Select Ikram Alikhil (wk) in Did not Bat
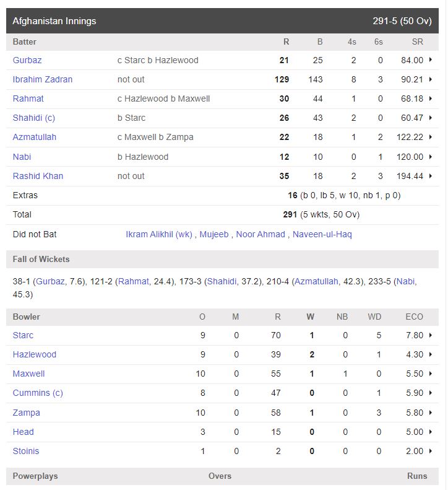 tap(159, 234)
